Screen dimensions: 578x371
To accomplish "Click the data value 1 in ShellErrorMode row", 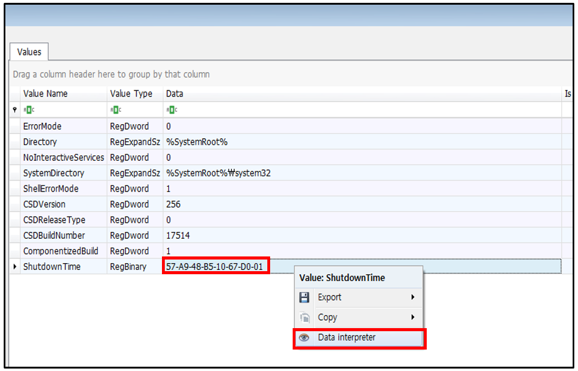I will [x=168, y=188].
